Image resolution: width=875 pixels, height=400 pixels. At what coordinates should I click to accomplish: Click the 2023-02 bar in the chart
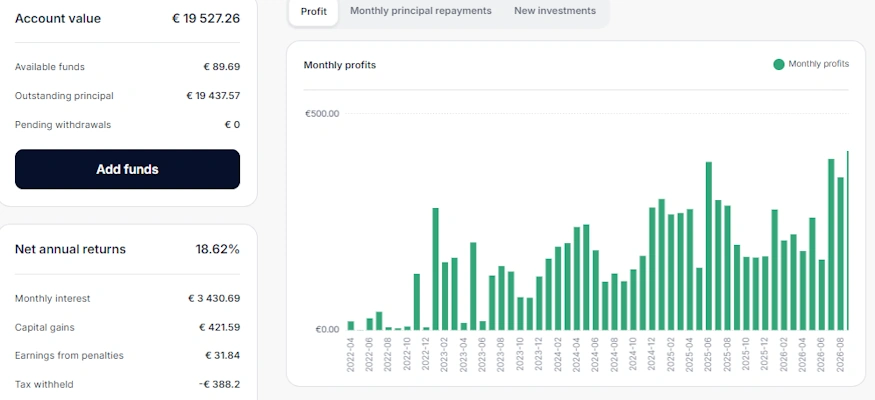445,296
